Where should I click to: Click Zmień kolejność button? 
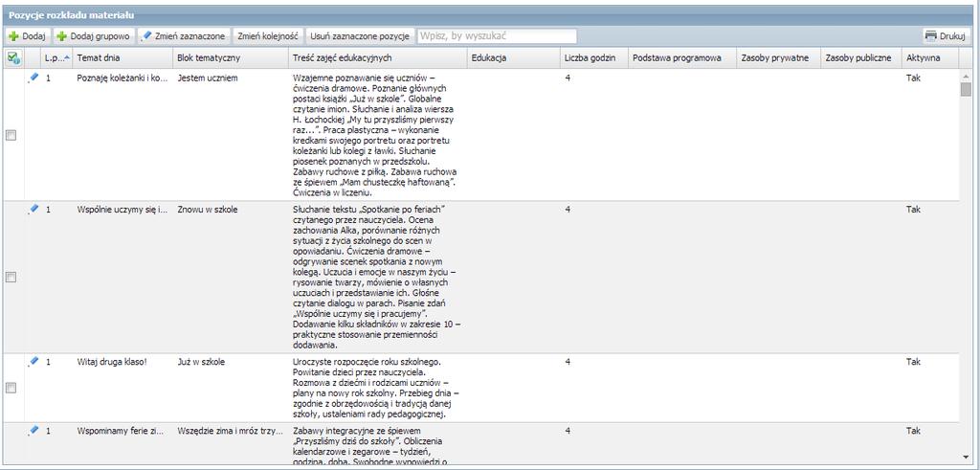pos(267,36)
